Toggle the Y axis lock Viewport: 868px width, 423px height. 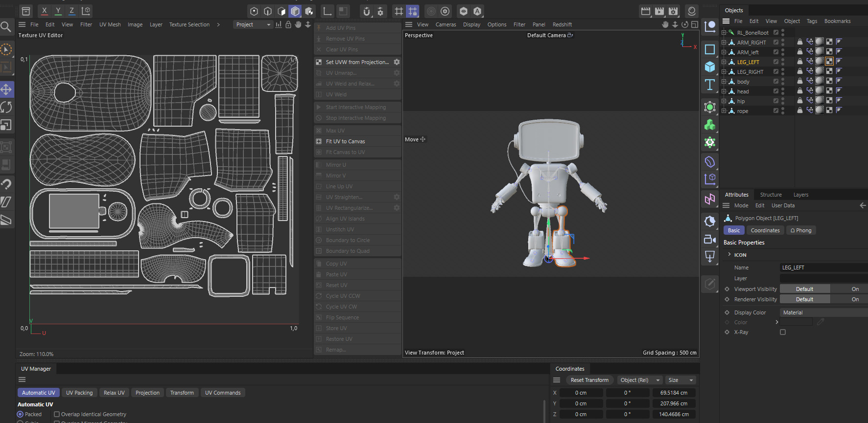58,11
